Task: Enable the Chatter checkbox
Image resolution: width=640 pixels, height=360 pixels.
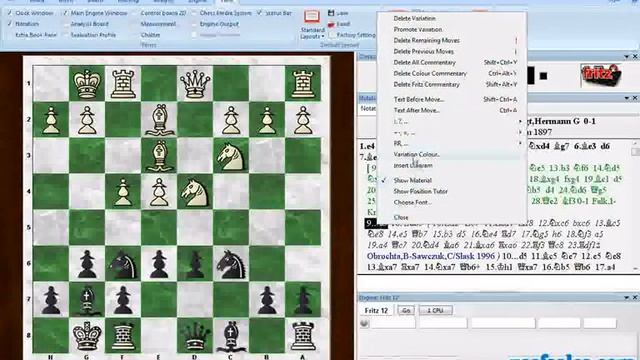Action: click(x=136, y=35)
